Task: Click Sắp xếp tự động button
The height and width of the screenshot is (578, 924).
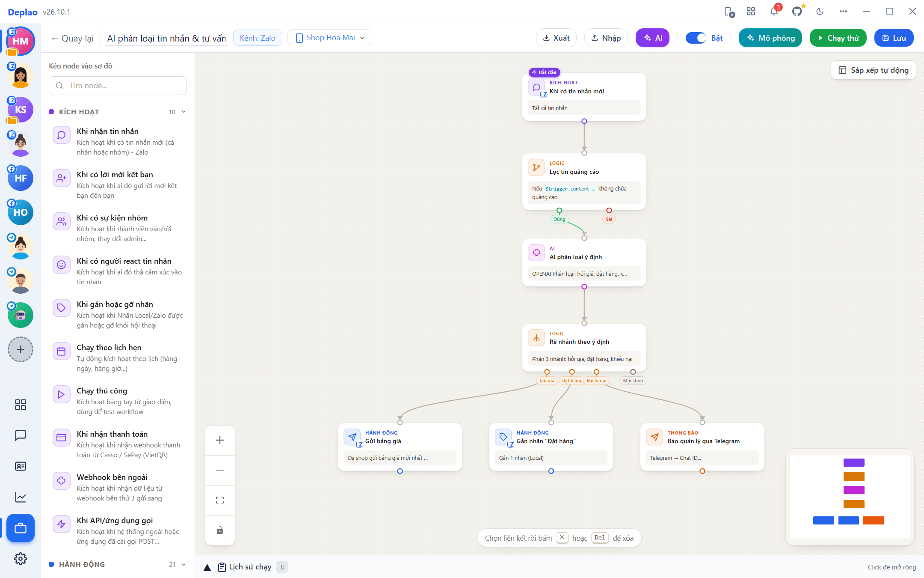Action: (874, 70)
